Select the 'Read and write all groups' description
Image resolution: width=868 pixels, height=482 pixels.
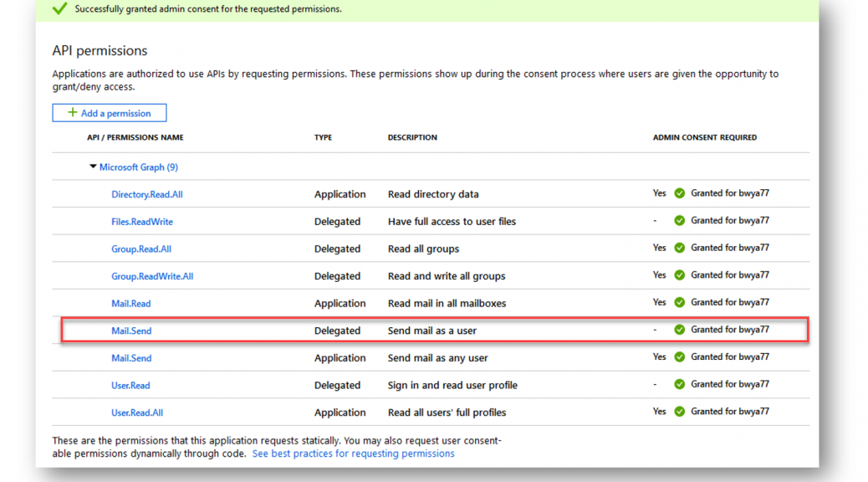point(447,276)
